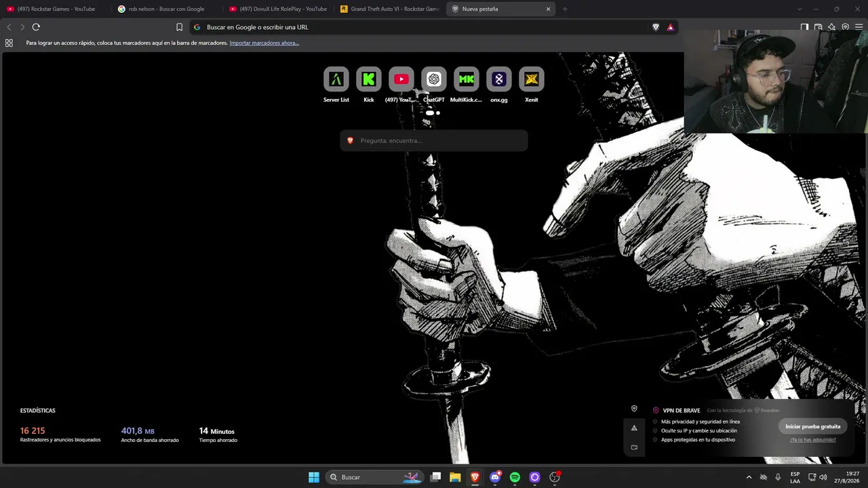Expand the tab search dropdown arrow
The height and width of the screenshot is (488, 868).
coord(800,9)
